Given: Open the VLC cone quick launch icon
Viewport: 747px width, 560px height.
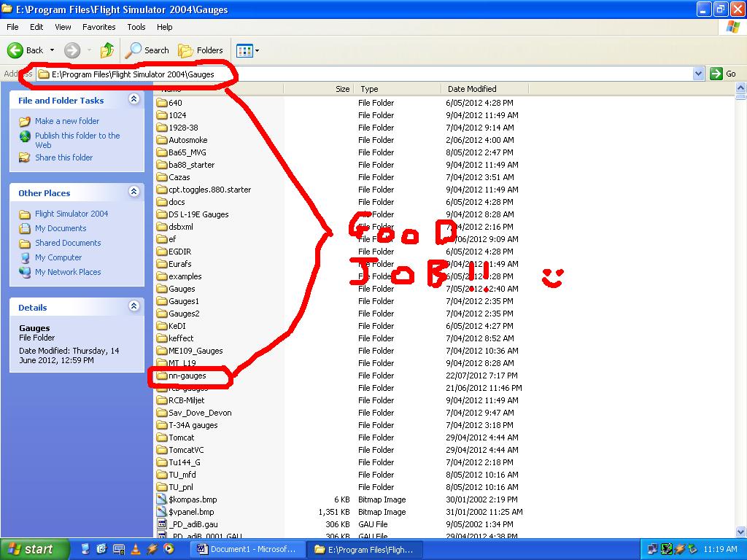Looking at the screenshot, I should [136, 549].
